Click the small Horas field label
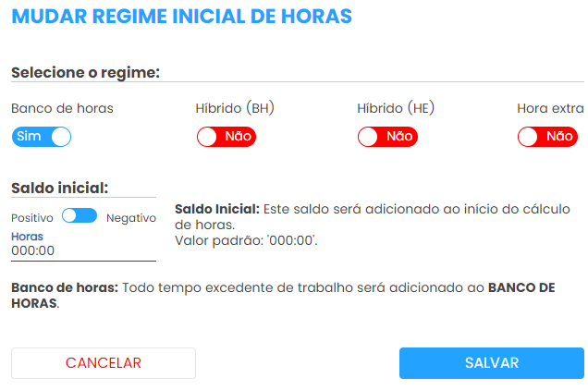Image resolution: width=588 pixels, height=390 pixels. (x=28, y=237)
